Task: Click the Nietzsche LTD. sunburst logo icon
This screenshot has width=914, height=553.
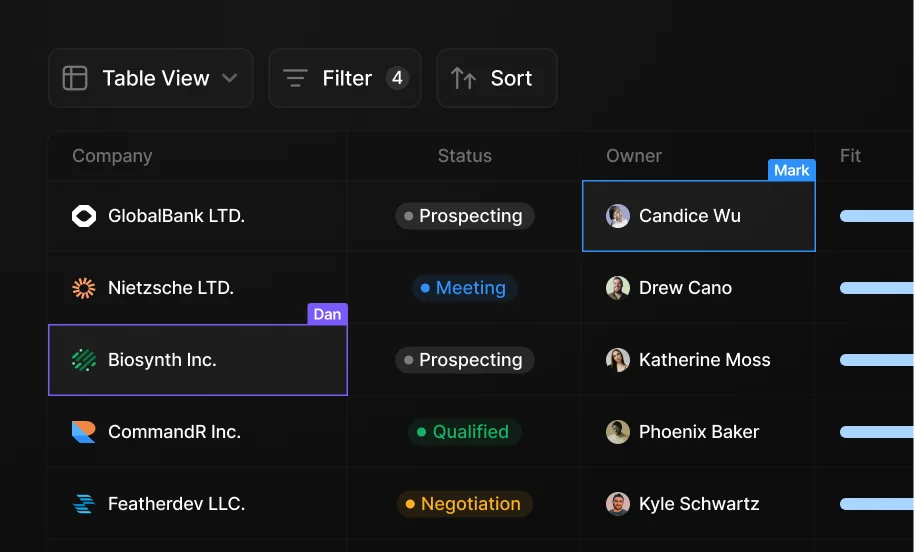Action: click(x=84, y=288)
